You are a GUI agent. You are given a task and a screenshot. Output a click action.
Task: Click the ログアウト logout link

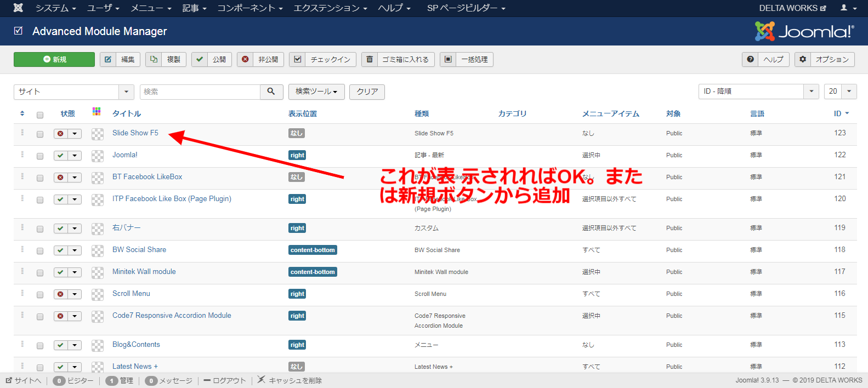click(225, 380)
